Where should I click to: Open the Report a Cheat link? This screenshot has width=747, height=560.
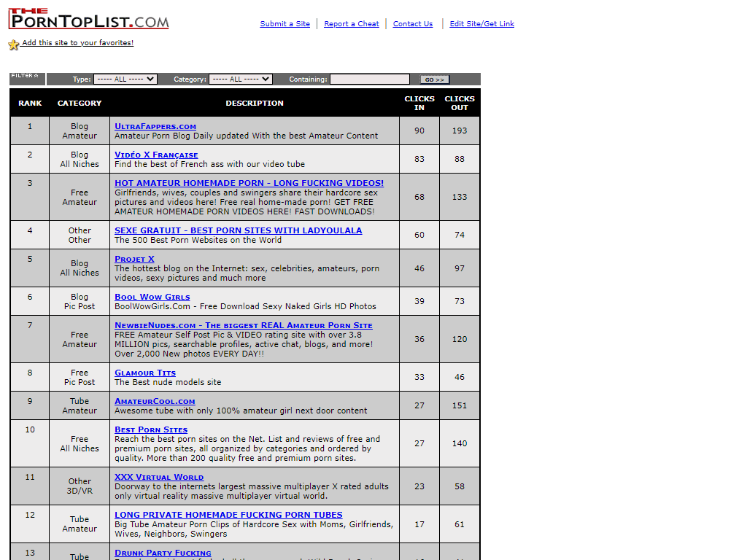click(351, 24)
